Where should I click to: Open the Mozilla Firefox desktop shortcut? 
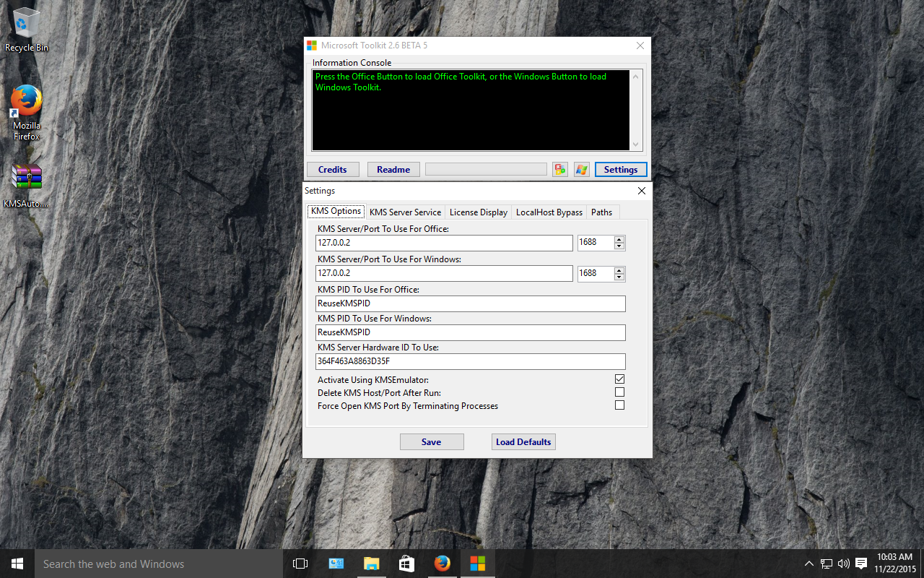(27, 112)
